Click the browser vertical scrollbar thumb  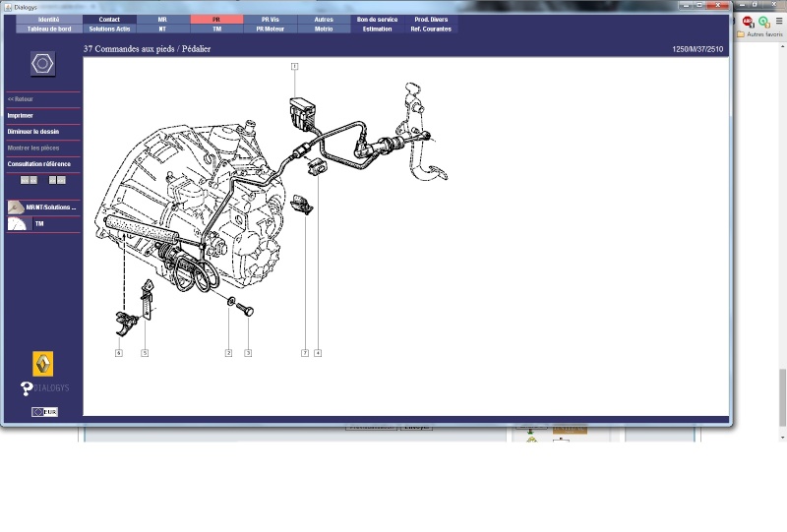pyautogui.click(x=782, y=397)
